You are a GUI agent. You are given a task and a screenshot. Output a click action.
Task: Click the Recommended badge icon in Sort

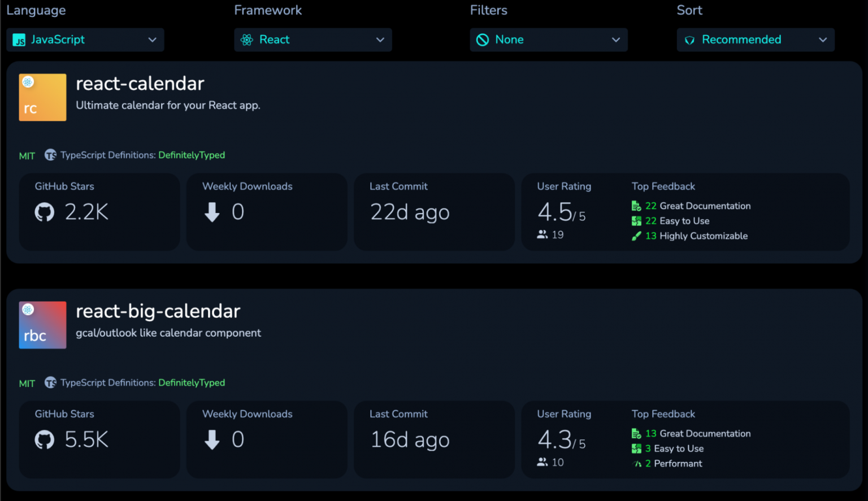click(689, 40)
